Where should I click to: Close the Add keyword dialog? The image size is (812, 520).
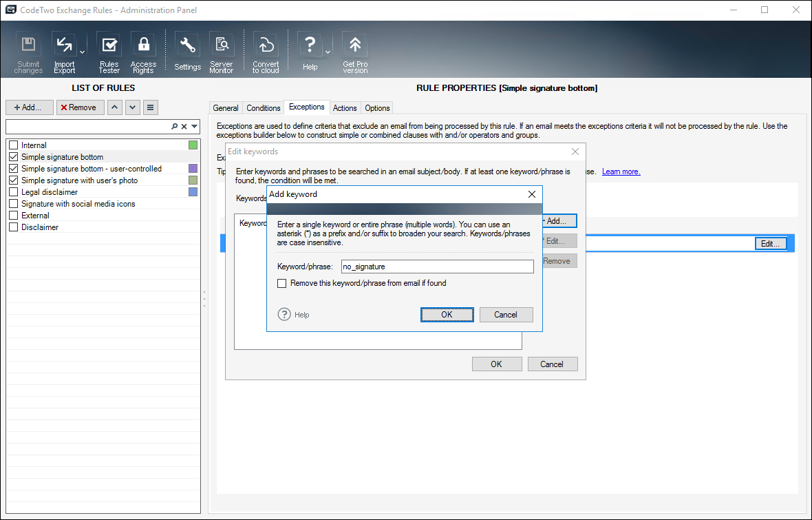(532, 194)
